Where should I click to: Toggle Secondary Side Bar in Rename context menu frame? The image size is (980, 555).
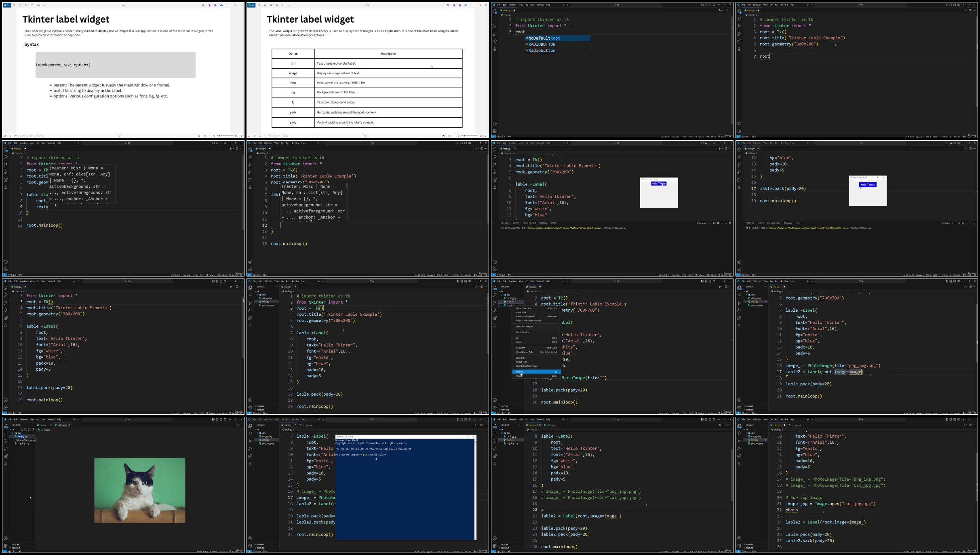pos(710,281)
